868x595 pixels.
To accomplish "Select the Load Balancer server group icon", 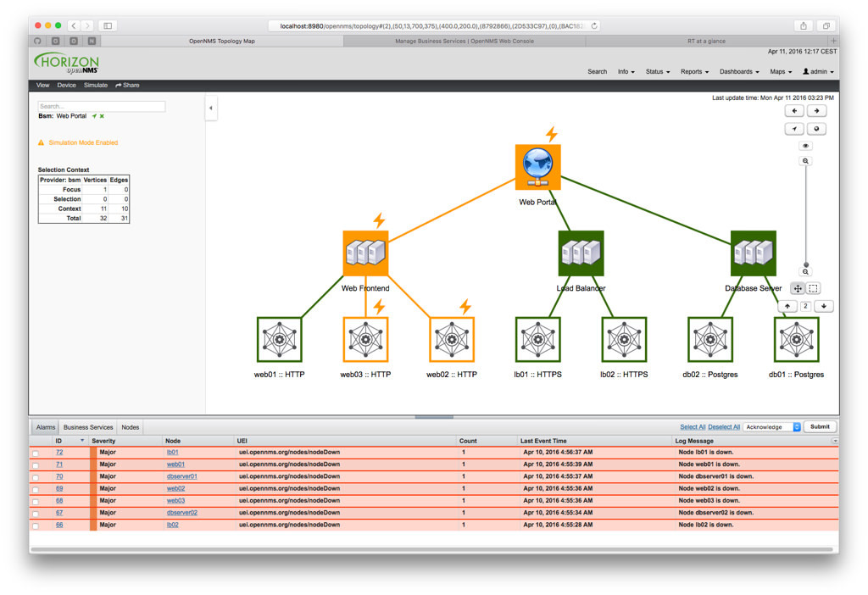I will (x=581, y=253).
